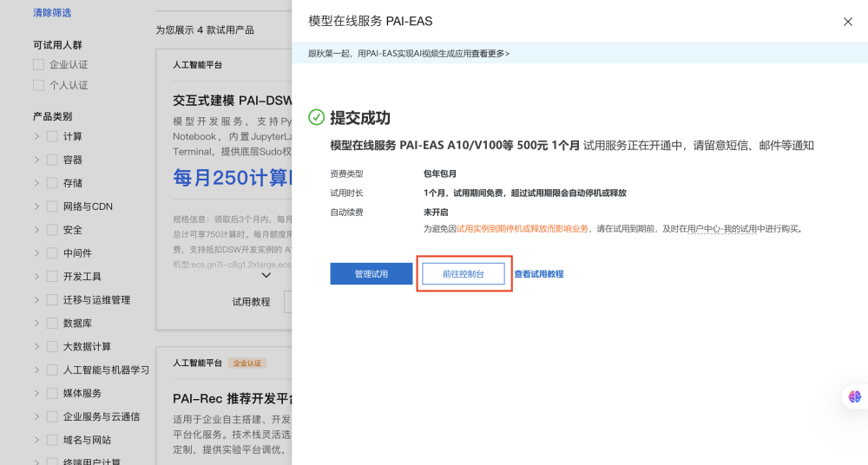This screenshot has width=868, height=465.
Task: Check the 容器 category checkbox
Action: [x=53, y=160]
